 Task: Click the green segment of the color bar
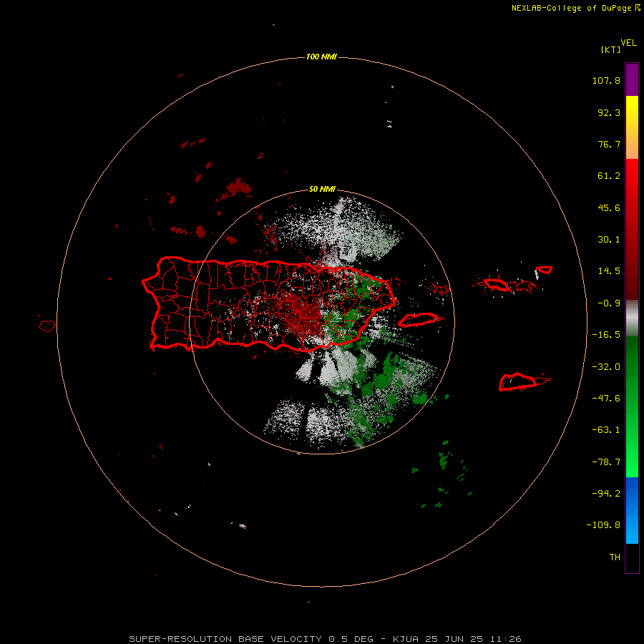[x=632, y=406]
